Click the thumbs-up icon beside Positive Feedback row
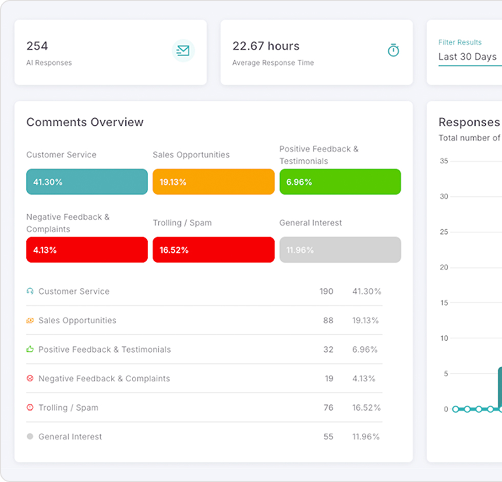Image resolution: width=502 pixels, height=482 pixels. (30, 349)
